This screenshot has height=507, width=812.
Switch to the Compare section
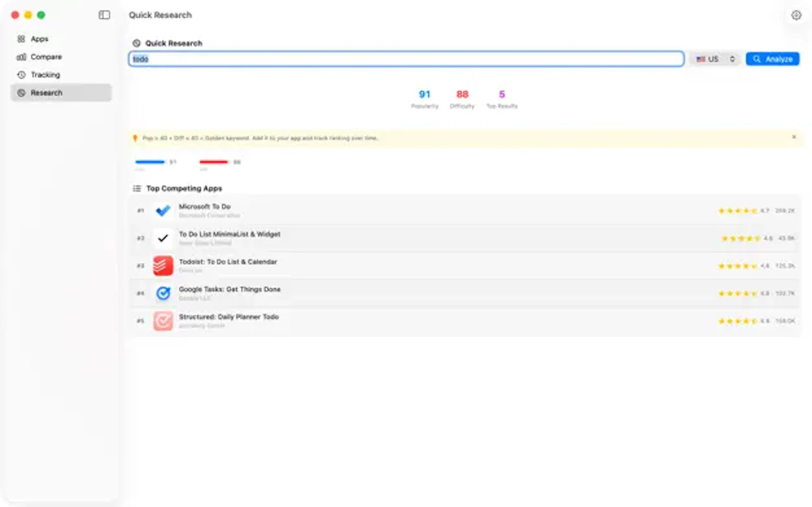coord(61,57)
